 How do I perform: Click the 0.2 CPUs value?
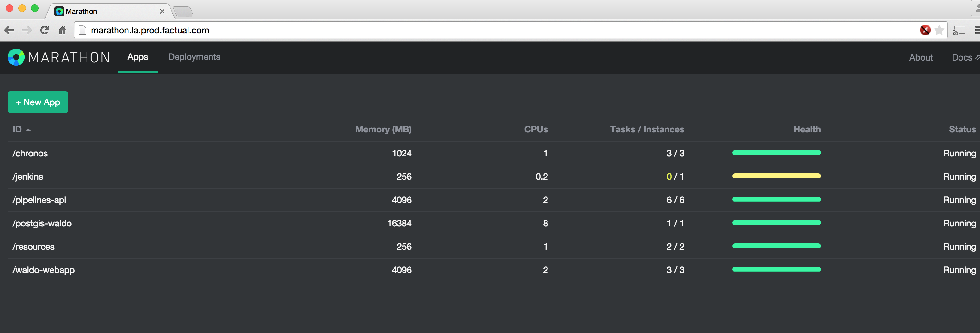point(542,177)
